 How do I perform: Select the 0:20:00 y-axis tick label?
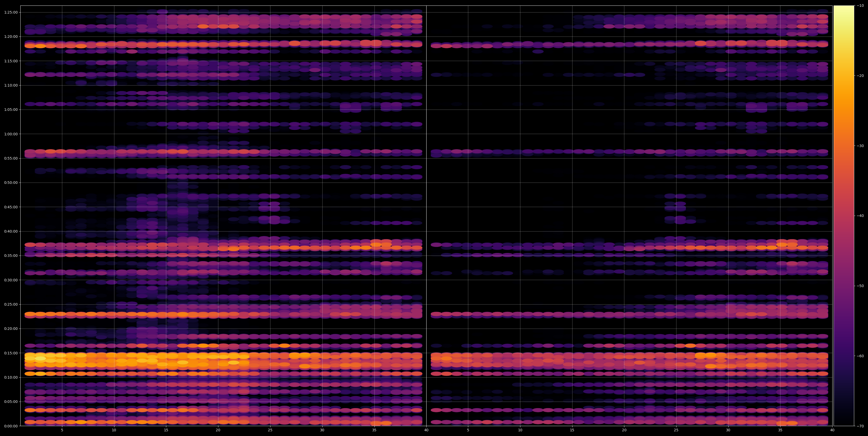11,329
